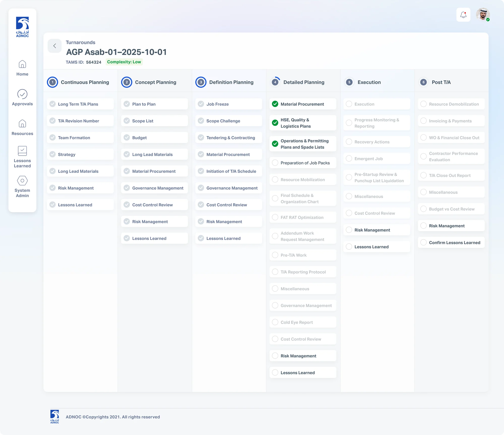Click the step 6 Post T/A circle icon
Screen dimensions: 504x435
[x=424, y=82]
